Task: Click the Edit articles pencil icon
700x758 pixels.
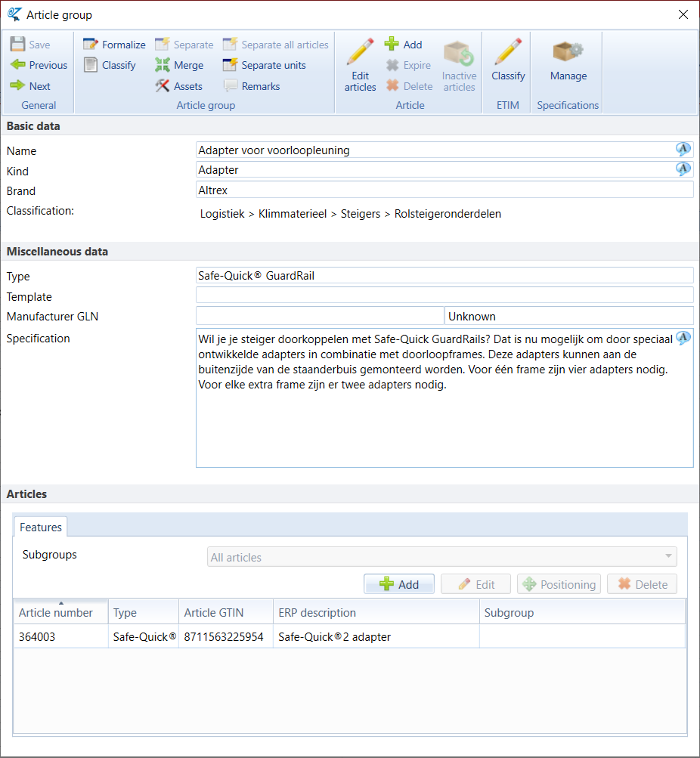Action: [360, 51]
